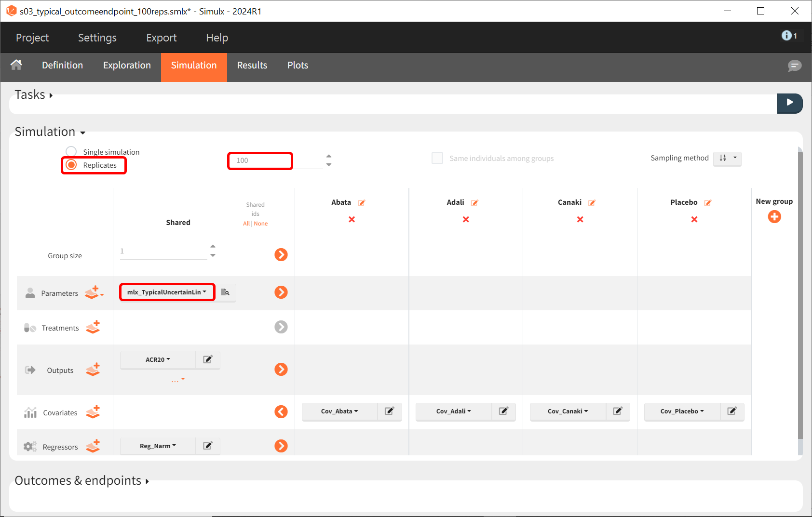Viewport: 812px width, 517px height.
Task: Open the comments chat bubble
Action: pyautogui.click(x=794, y=66)
